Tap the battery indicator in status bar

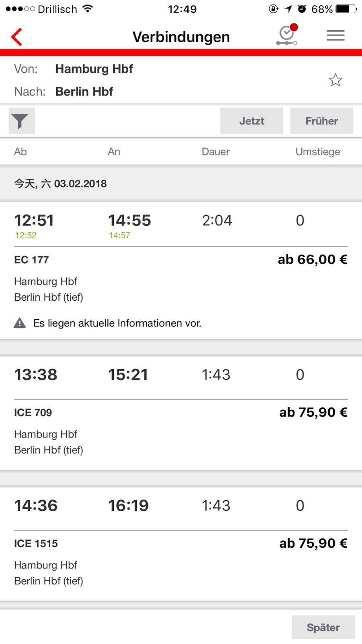point(346,9)
